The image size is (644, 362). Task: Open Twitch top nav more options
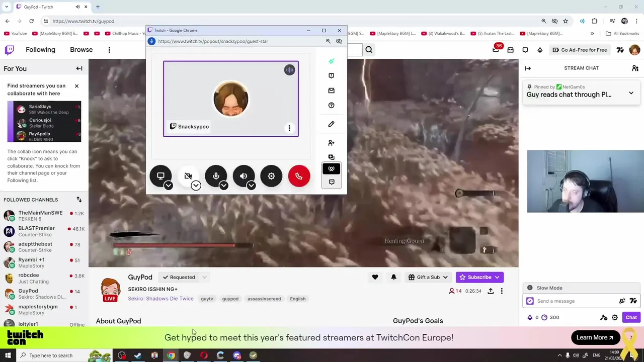pos(109,50)
